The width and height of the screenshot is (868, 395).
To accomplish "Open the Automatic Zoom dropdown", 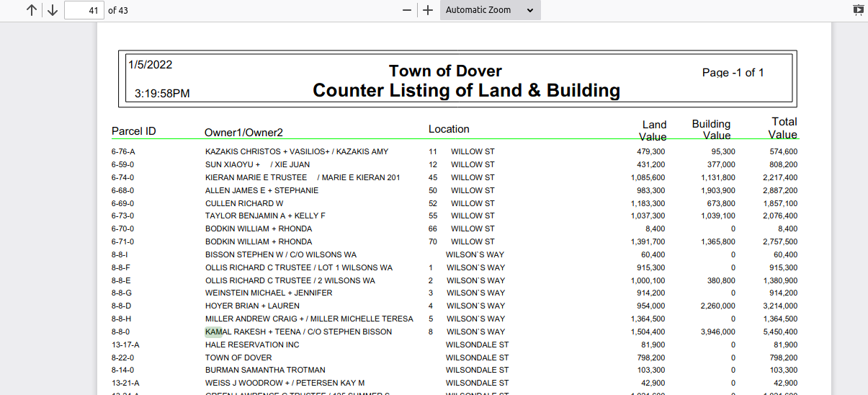I will pyautogui.click(x=490, y=10).
